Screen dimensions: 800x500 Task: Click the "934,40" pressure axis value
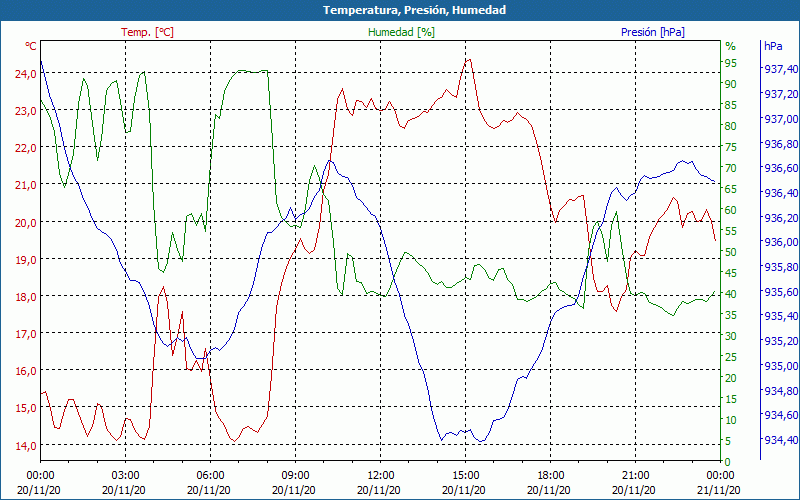tap(781, 440)
